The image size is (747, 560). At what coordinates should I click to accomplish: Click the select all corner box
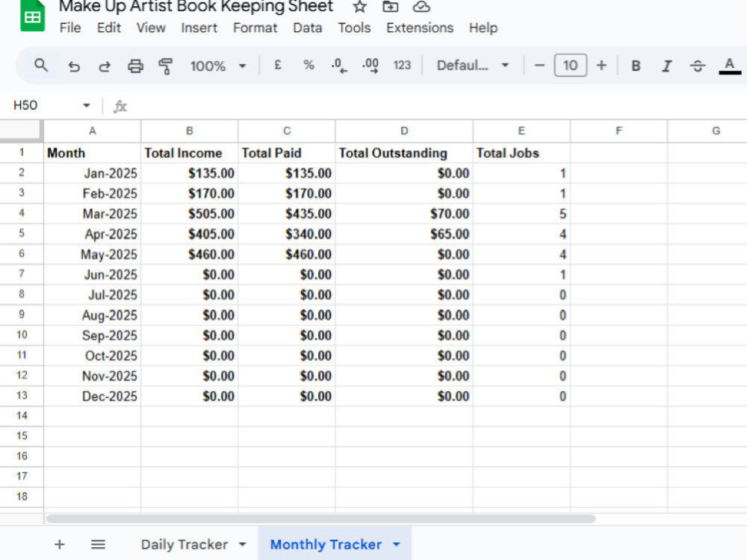tap(22, 131)
